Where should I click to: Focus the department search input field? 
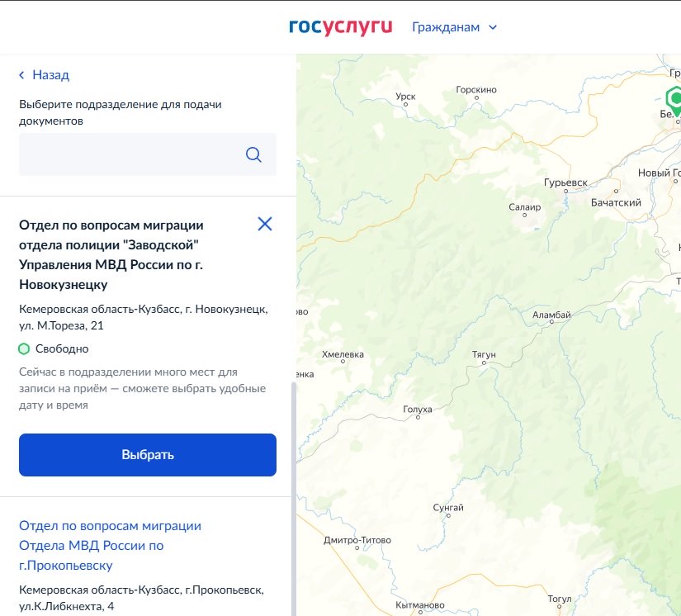tap(148, 154)
